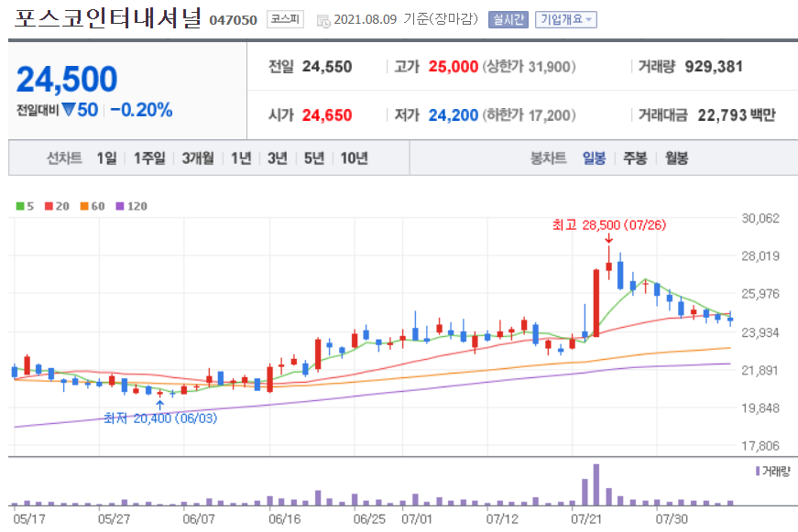Click the 거래량 volume legend label

tap(776, 472)
